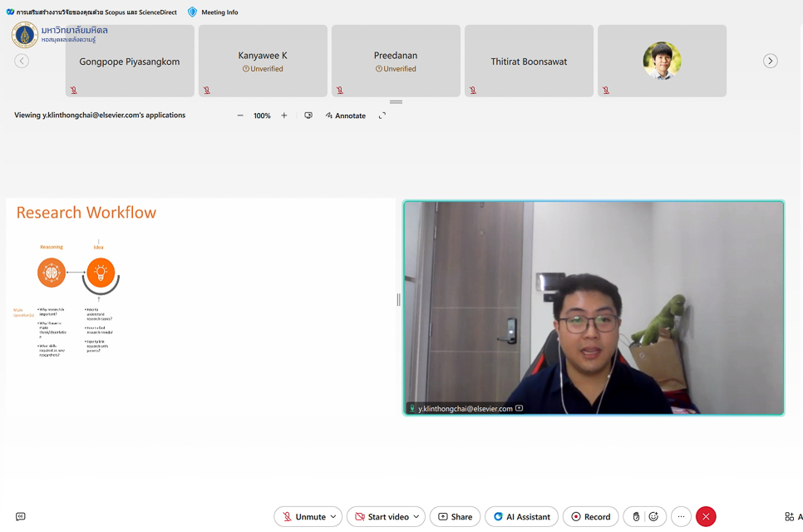Viewport: 803px width, 532px height.
Task: Open the raise hand gestures icon
Action: (636, 516)
